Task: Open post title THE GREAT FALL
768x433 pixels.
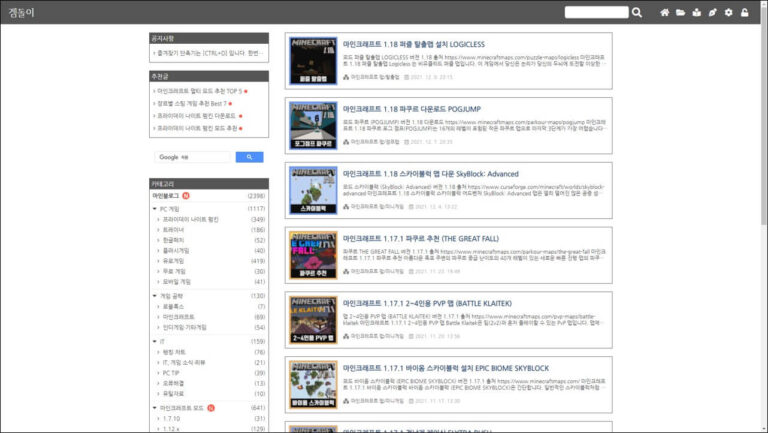Action: 421,239
